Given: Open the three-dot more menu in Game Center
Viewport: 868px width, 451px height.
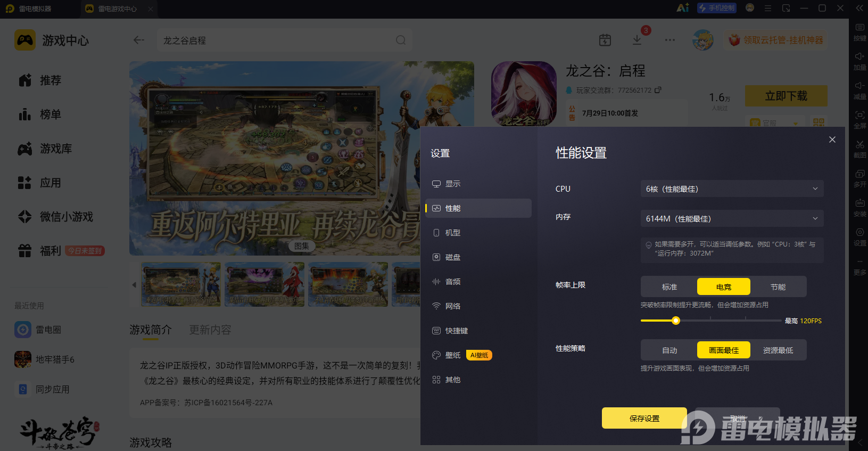Looking at the screenshot, I should point(670,40).
